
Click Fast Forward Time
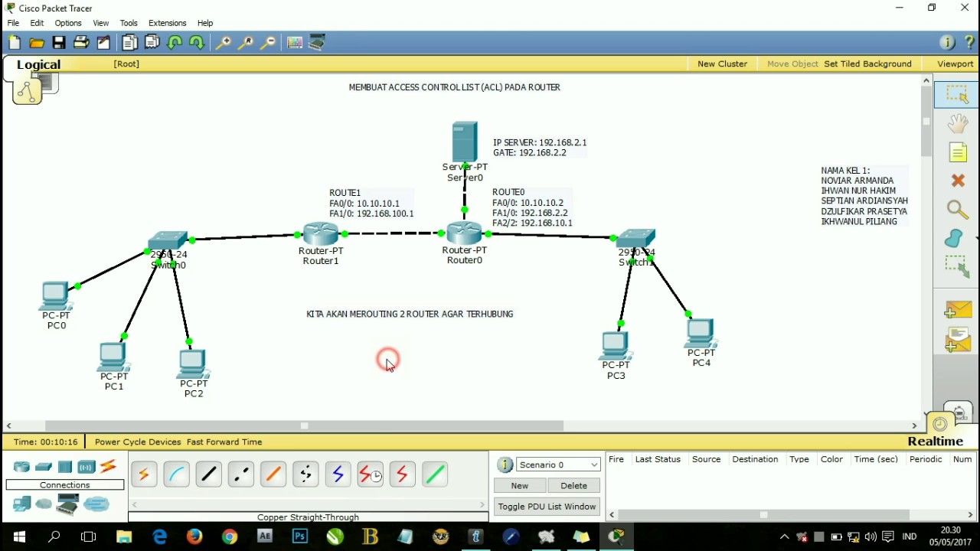(224, 442)
